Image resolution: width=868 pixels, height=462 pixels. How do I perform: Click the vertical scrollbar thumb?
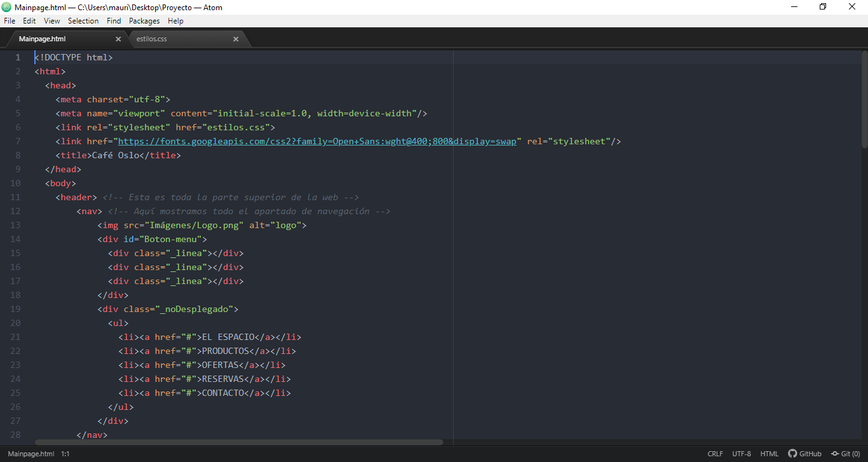click(865, 99)
